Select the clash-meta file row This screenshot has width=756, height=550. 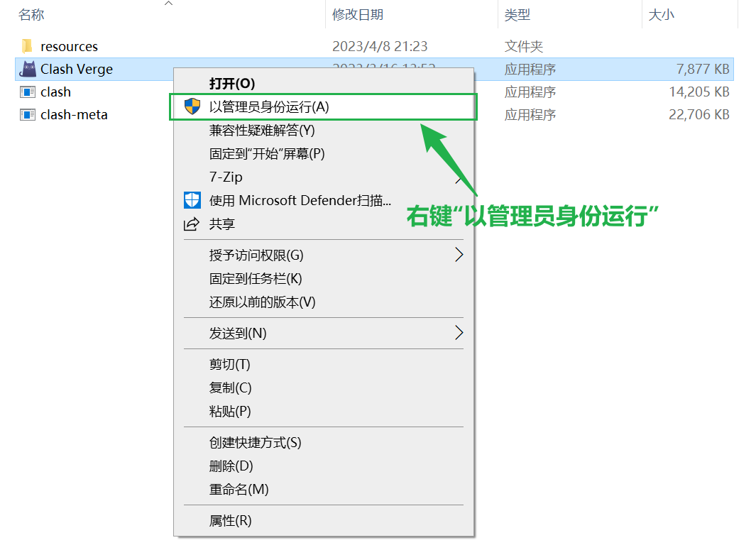(74, 115)
